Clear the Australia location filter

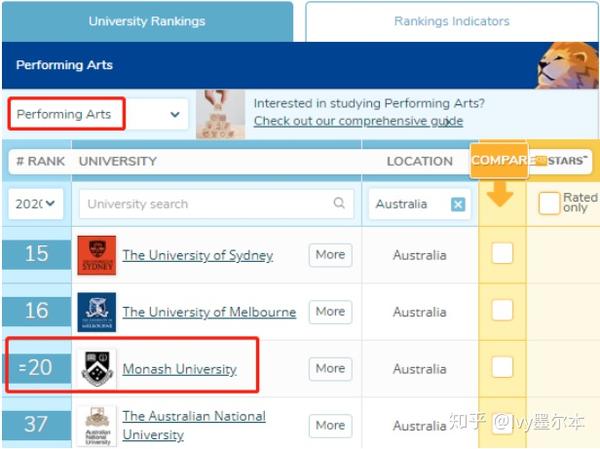coord(458,204)
